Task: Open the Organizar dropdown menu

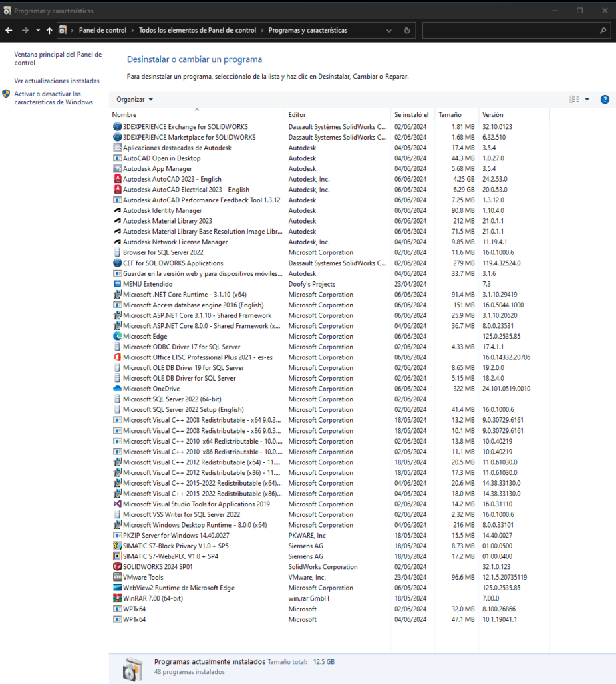Action: coord(134,100)
